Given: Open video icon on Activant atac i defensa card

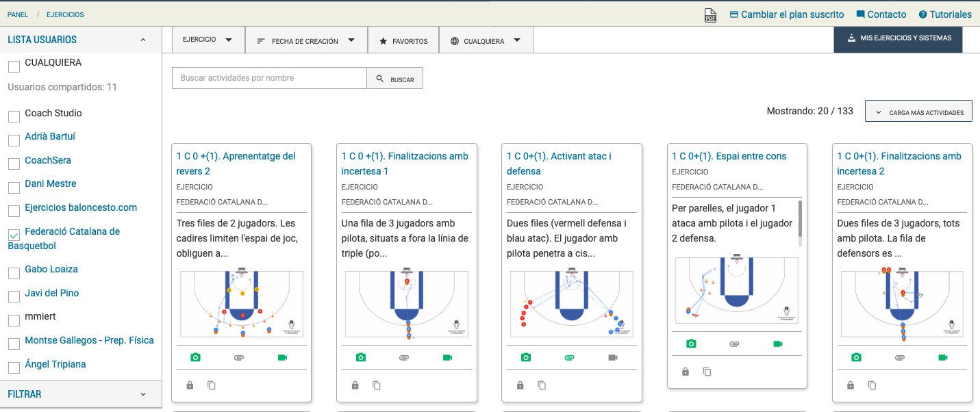Looking at the screenshot, I should [613, 357].
